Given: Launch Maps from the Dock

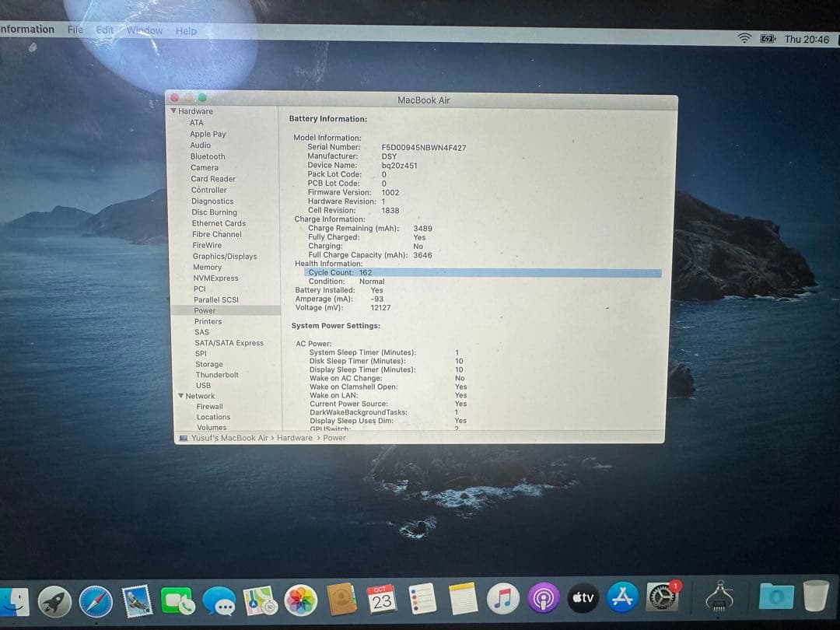Looking at the screenshot, I should (258, 599).
